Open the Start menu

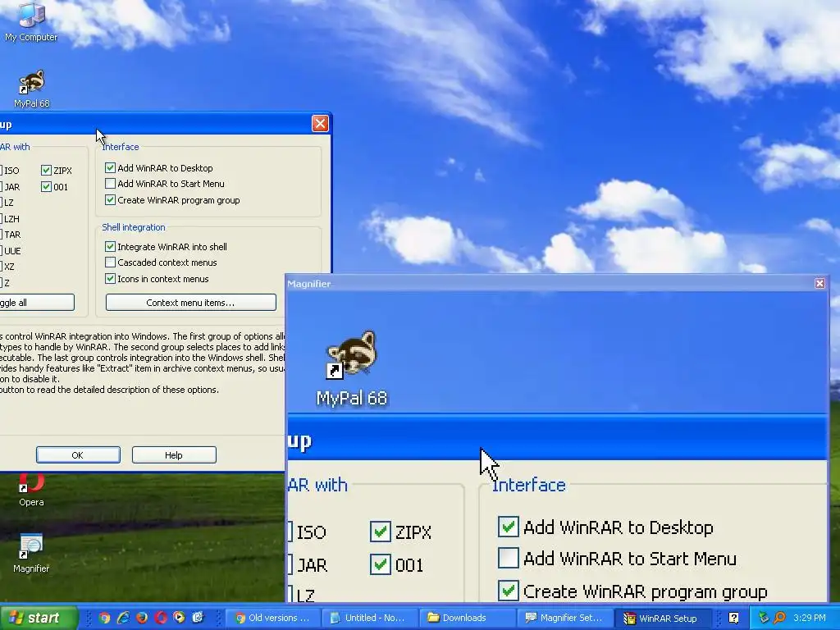tap(39, 618)
